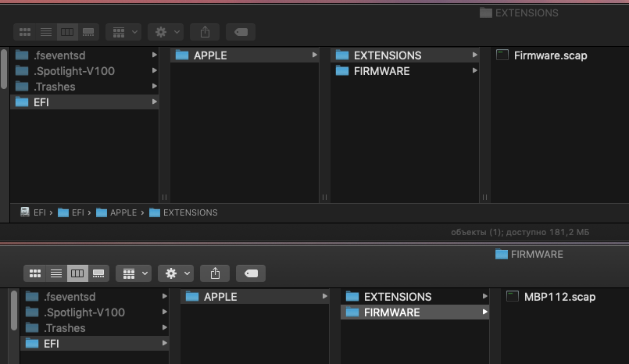The height and width of the screenshot is (364, 629).
Task: Expand arrow next to .Spotlight-V100 in upper window
Action: click(x=155, y=70)
